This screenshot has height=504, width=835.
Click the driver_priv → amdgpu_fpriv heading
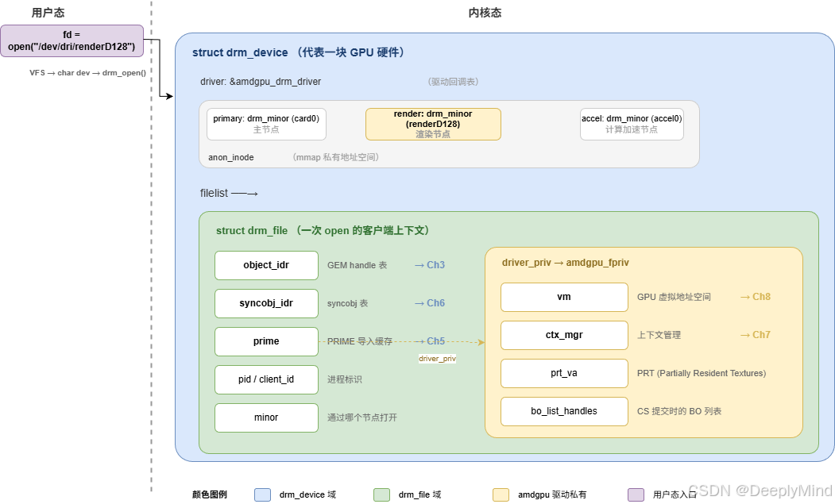[x=565, y=263]
